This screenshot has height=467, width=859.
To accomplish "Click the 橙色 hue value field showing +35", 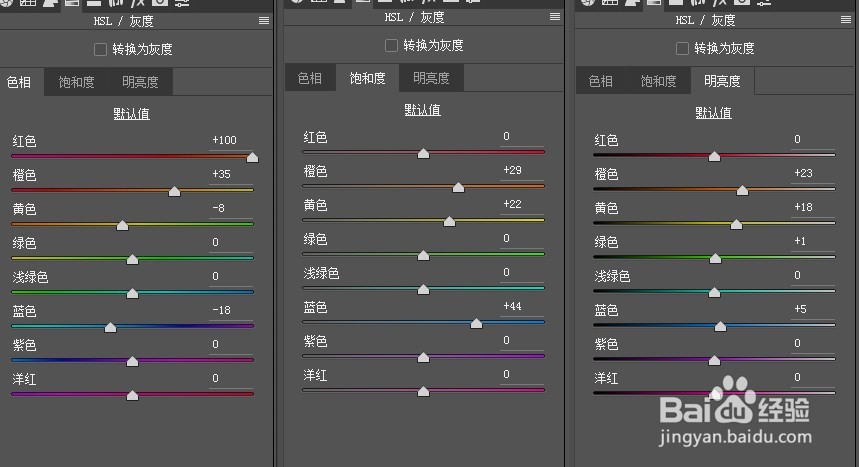I will tap(230, 175).
